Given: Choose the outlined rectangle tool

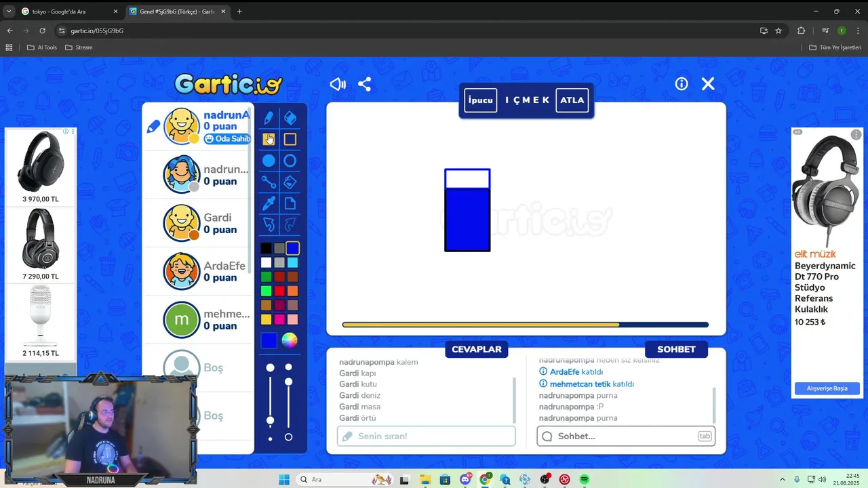Looking at the screenshot, I should click(290, 140).
